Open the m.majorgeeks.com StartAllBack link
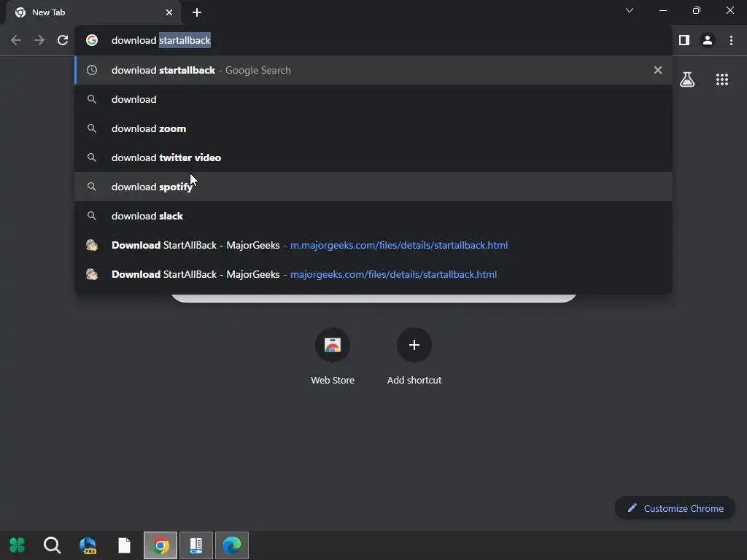 coord(373,245)
